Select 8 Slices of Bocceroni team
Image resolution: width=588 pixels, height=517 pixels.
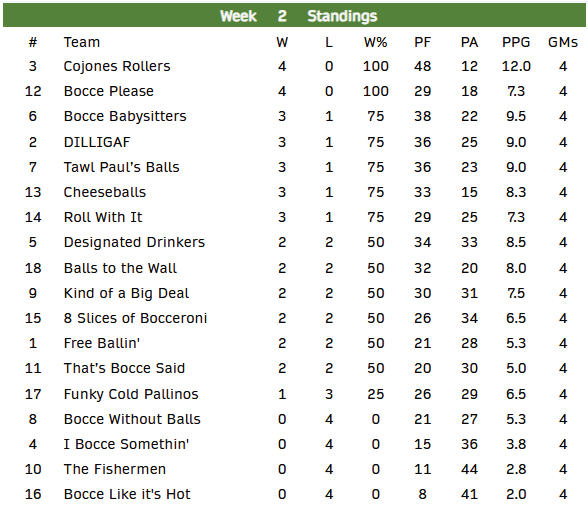[x=135, y=318]
